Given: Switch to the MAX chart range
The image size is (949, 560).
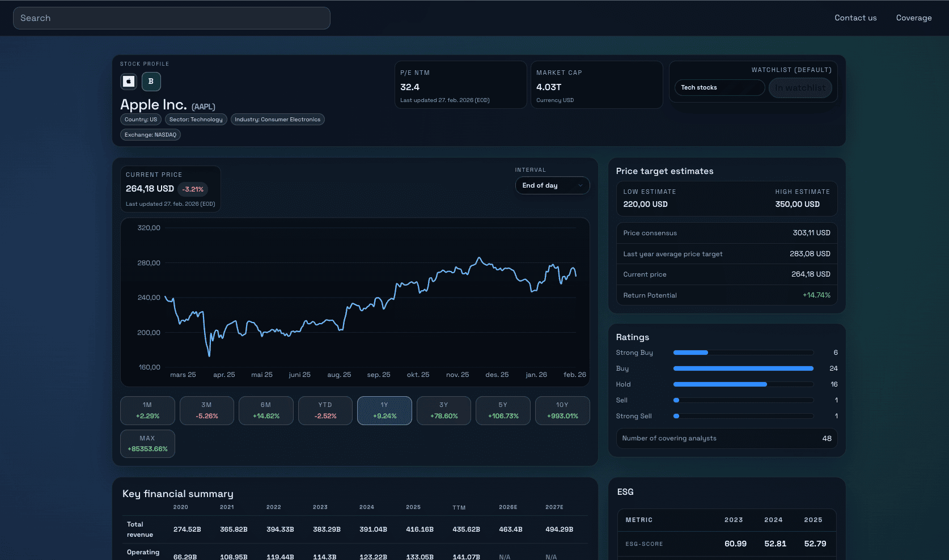Looking at the screenshot, I should 147,443.
